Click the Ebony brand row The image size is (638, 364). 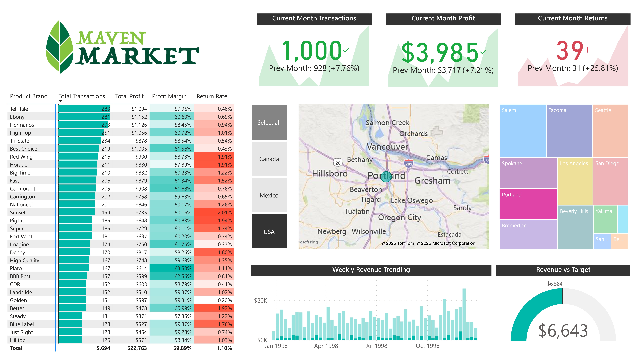(x=121, y=117)
